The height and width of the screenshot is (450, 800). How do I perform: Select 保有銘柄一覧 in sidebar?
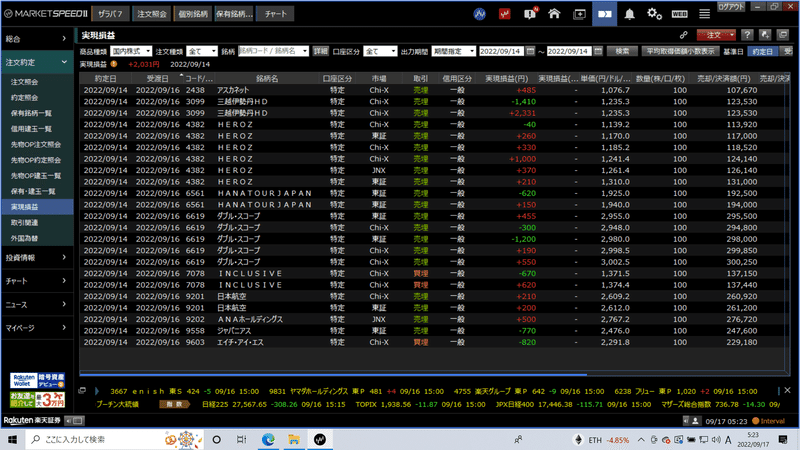click(x=31, y=113)
